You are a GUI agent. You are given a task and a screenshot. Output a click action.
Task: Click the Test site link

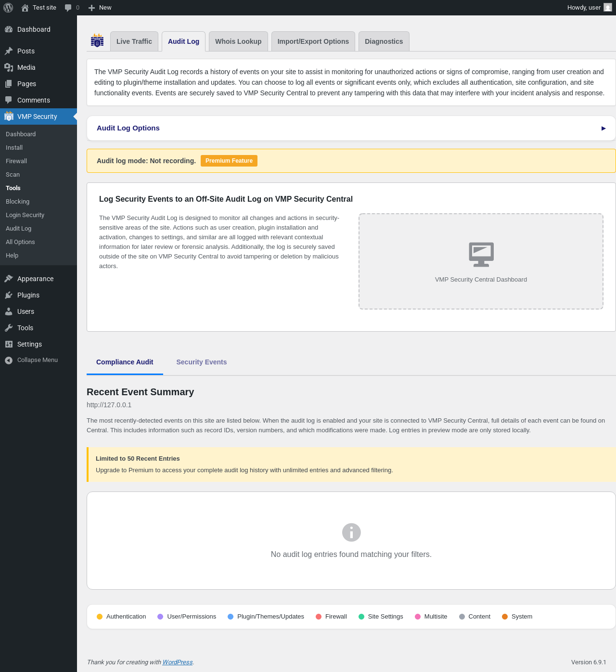44,8
